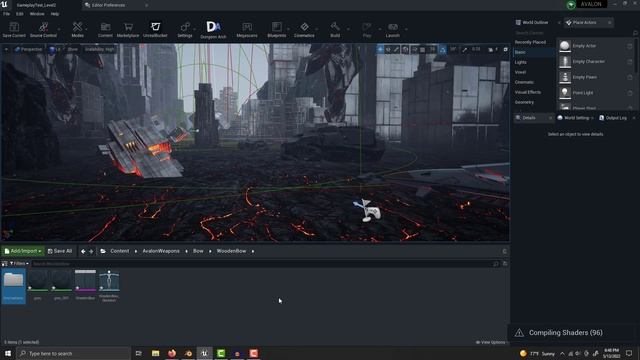Open the Dungeon Architect toolbar icon

(213, 30)
